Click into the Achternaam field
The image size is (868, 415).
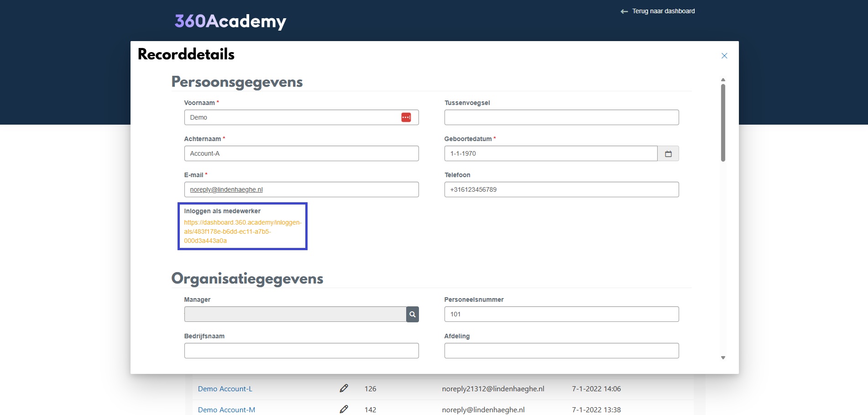click(301, 153)
